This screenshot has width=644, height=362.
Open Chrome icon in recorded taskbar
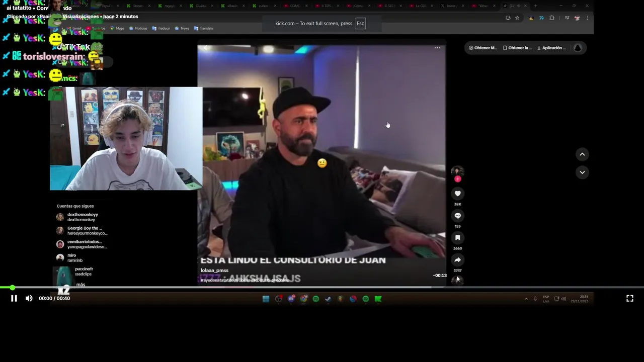coord(303,299)
